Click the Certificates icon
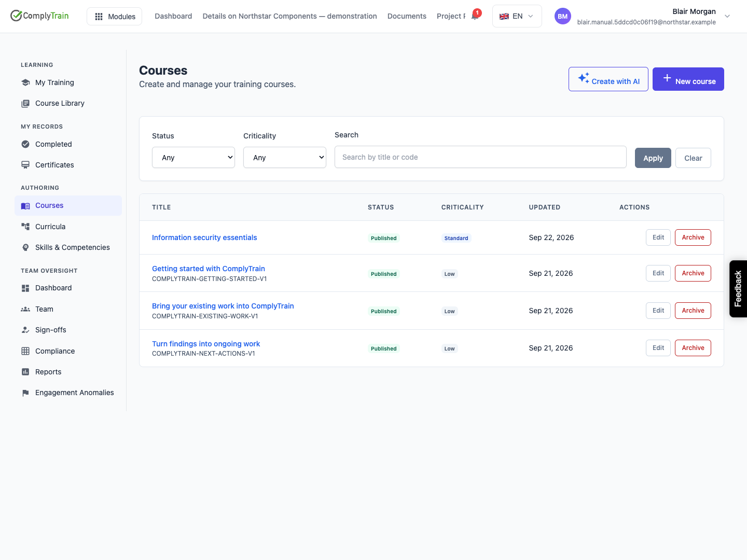Screen dimensions: 747x560 click(25, 165)
